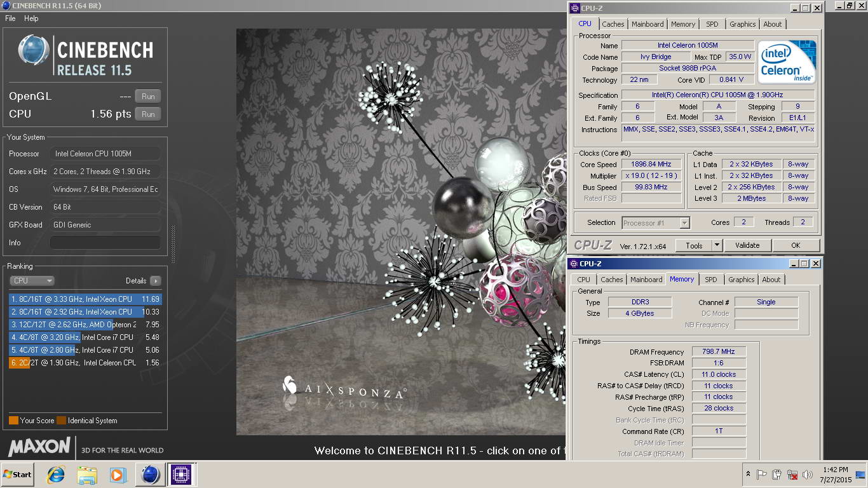Launch Internet Explorer from taskbar
The image size is (868, 488).
[57, 475]
